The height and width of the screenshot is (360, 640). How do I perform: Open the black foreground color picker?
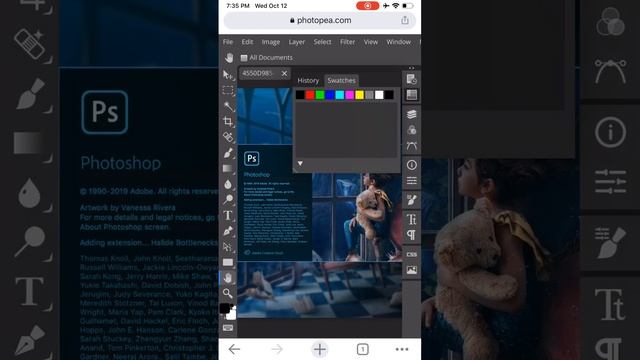click(224, 308)
